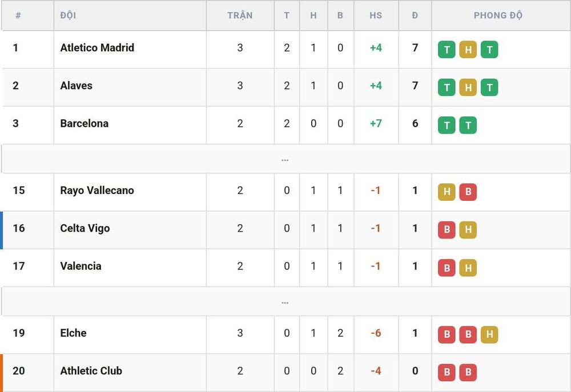The width and height of the screenshot is (571, 392).
Task: Click Athletic Club's first red B badge
Action: [x=447, y=373]
